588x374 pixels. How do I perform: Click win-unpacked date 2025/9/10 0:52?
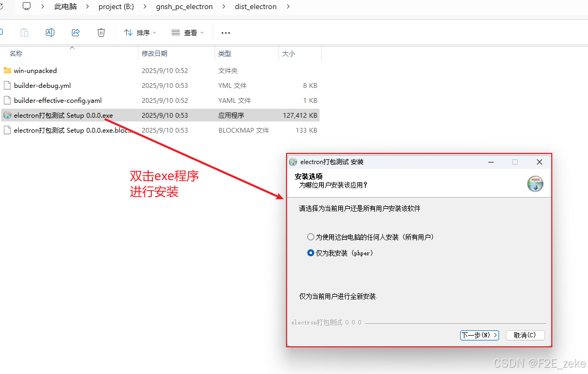tap(165, 70)
